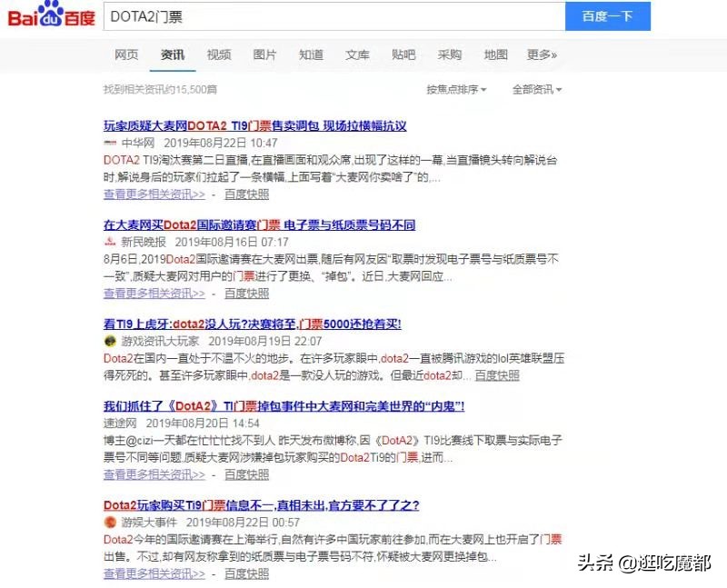Click the 中华网 source icon

click(110, 143)
